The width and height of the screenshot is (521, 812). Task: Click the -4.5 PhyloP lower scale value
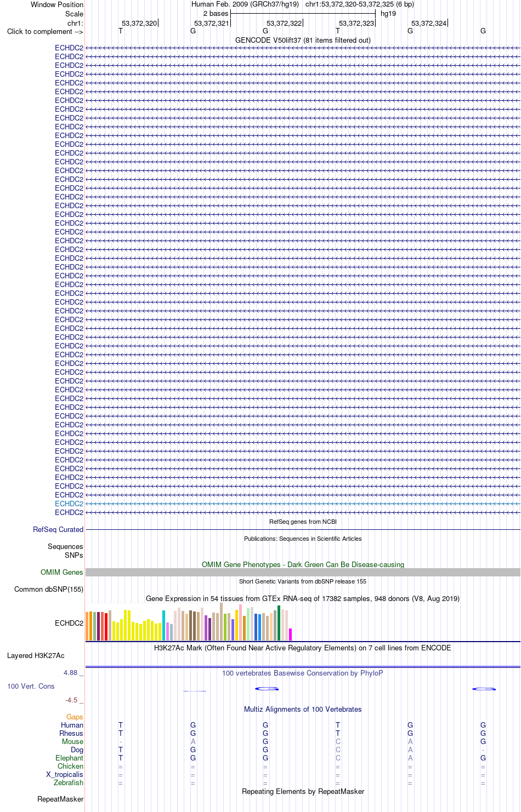[71, 700]
